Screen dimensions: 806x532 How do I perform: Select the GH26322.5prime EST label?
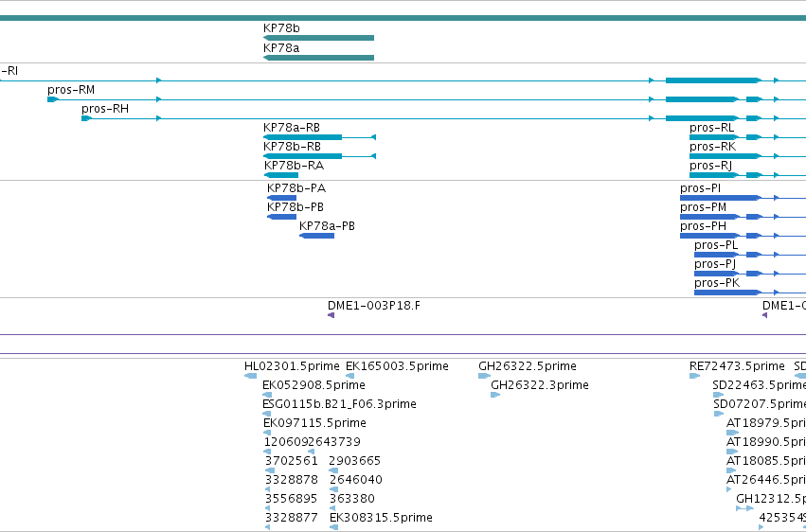click(x=528, y=366)
